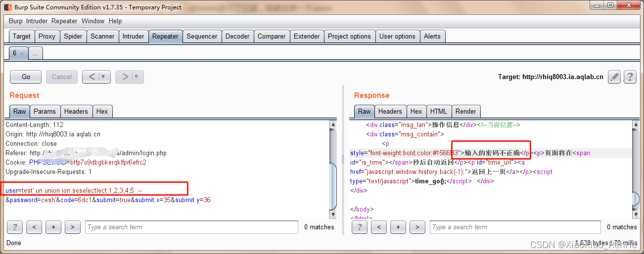Select the request Params tab
The image size is (644, 254).
(x=45, y=111)
